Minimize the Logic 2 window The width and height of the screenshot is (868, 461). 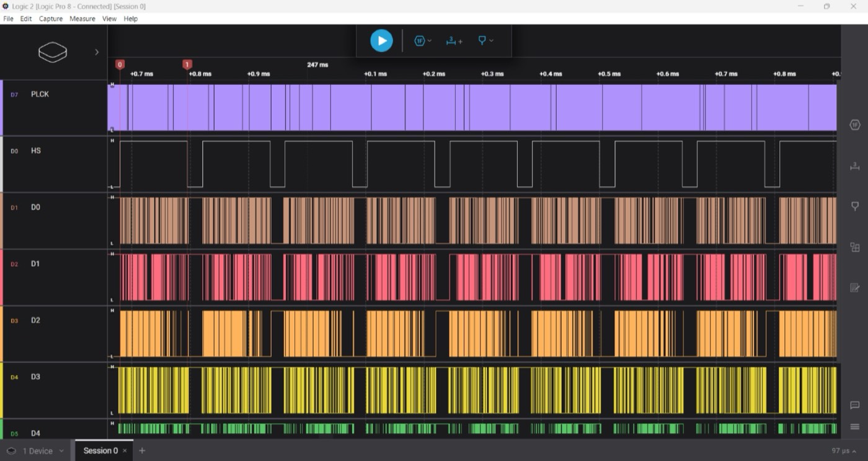click(800, 6)
